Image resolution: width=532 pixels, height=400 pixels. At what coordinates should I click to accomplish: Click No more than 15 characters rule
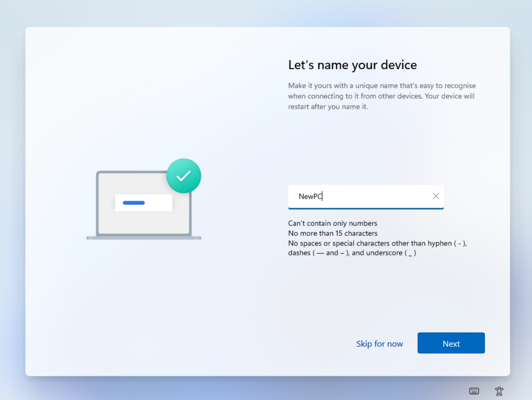pos(332,233)
